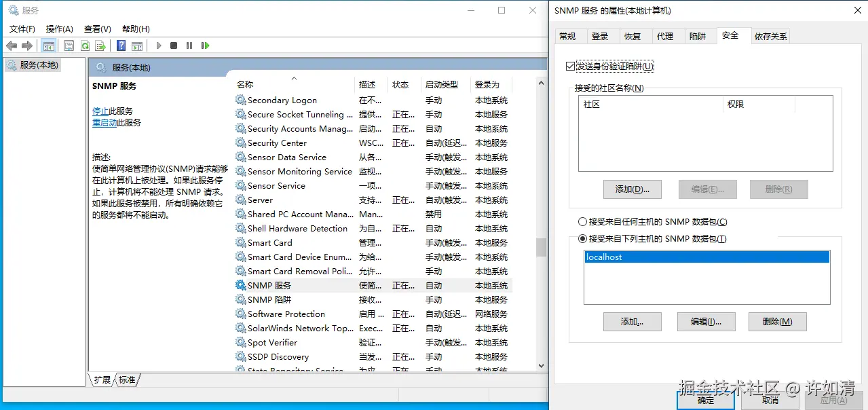The width and height of the screenshot is (868, 410).
Task: Click 删除(M) button under hosts list
Action: [778, 322]
